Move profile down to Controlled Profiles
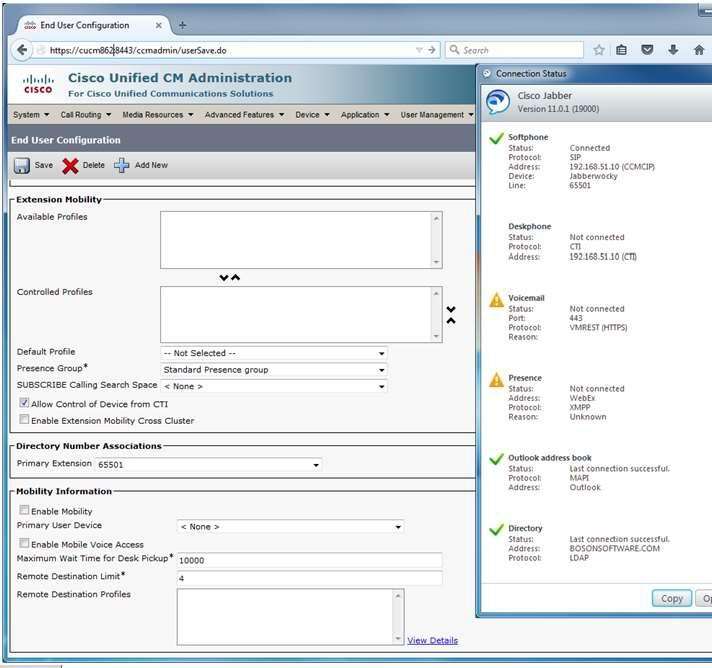This screenshot has width=712, height=668. point(223,277)
